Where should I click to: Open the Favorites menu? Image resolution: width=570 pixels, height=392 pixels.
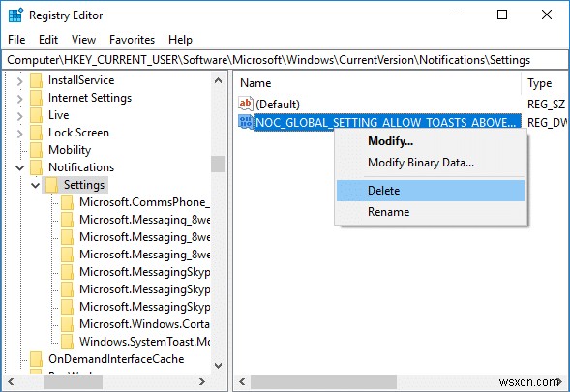click(132, 40)
